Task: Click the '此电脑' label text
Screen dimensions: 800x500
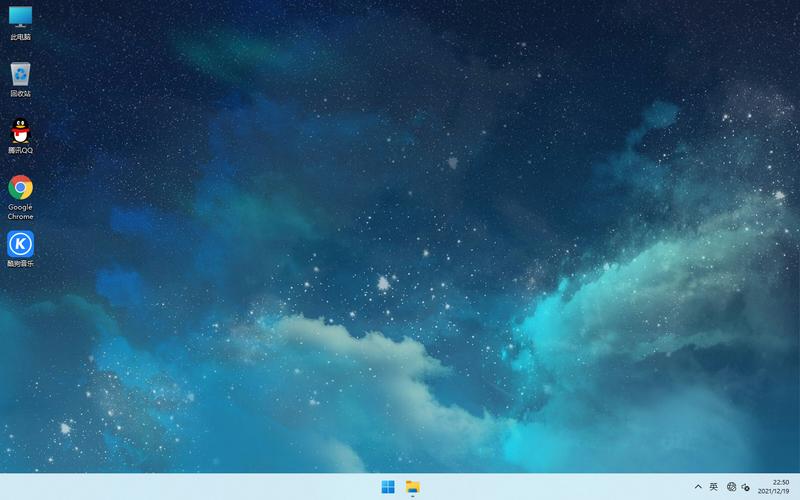Action: (20, 37)
